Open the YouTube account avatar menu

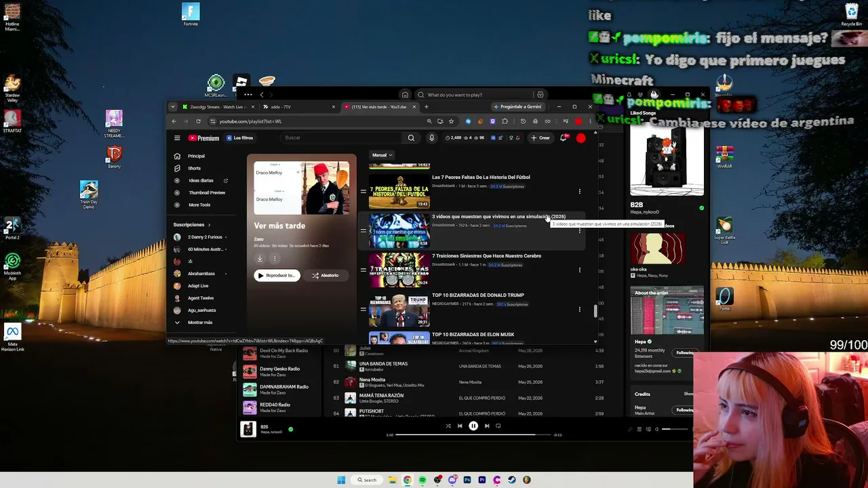tap(580, 138)
